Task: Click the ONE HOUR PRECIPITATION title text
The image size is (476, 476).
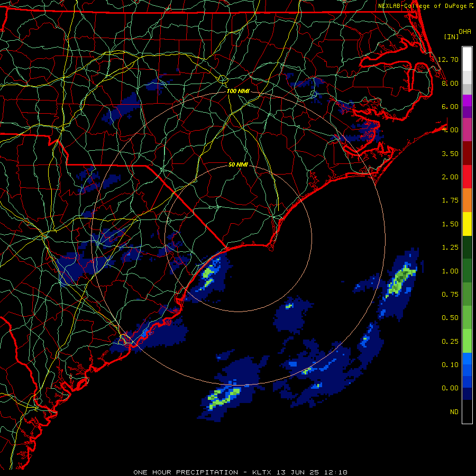Action: click(x=186, y=472)
